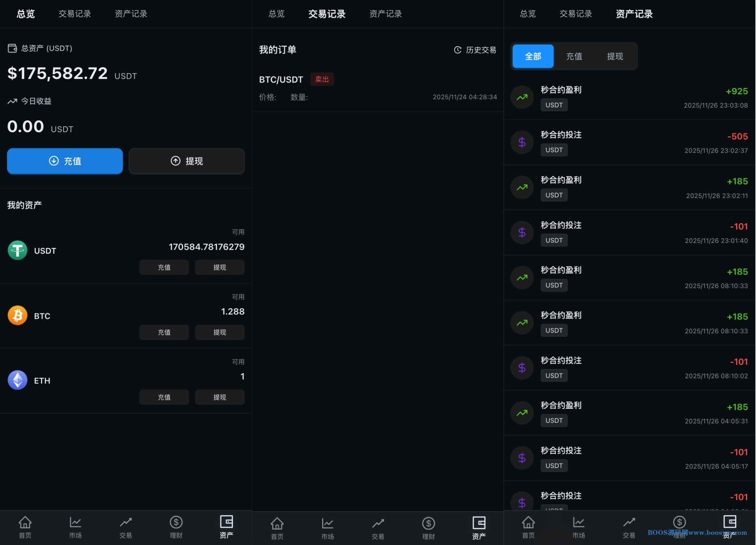Switch to 总览 tab in middle panel

(x=276, y=14)
